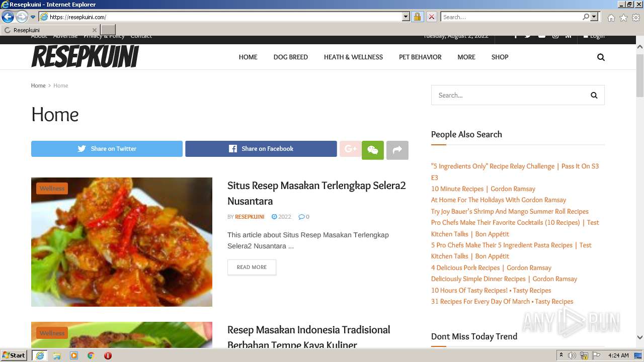
Task: Click the Home breadcrumb link
Action: tap(38, 85)
